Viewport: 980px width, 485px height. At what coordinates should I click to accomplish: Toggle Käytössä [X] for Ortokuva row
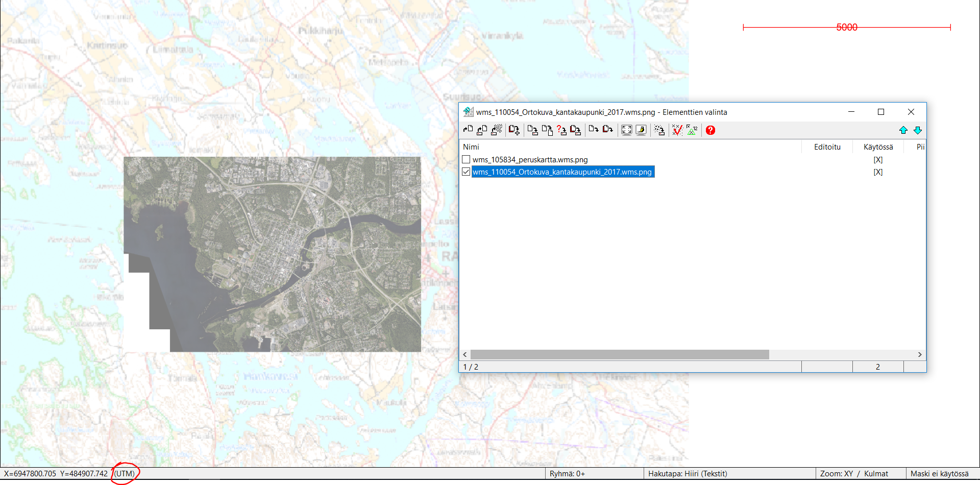(x=877, y=172)
